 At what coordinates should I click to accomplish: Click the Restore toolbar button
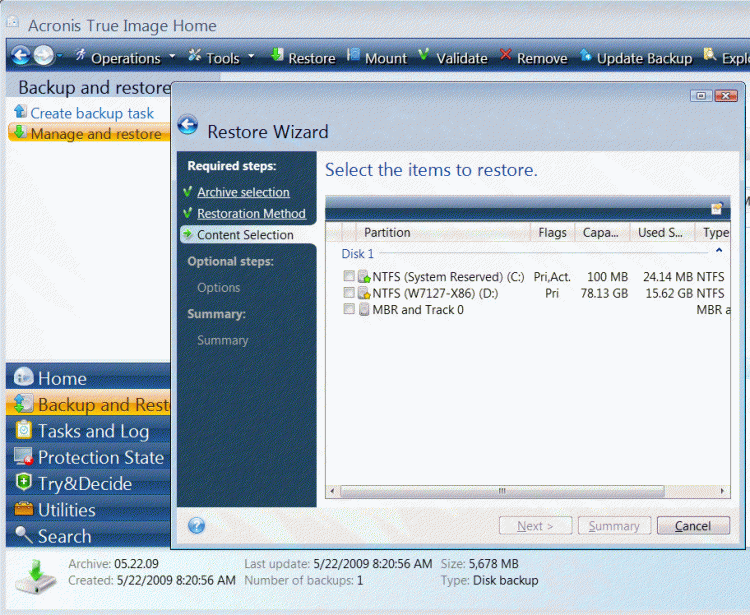tap(303, 57)
